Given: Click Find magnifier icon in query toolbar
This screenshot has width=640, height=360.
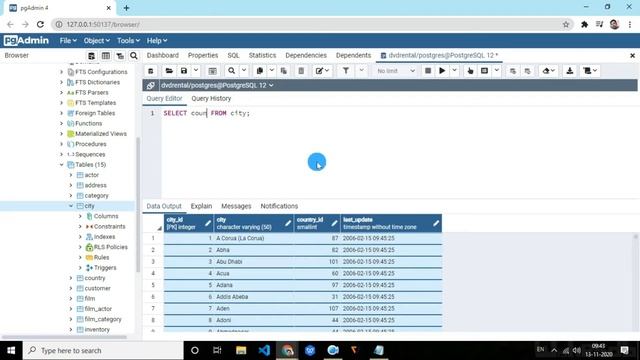Looking at the screenshot, I should click(x=231, y=71).
